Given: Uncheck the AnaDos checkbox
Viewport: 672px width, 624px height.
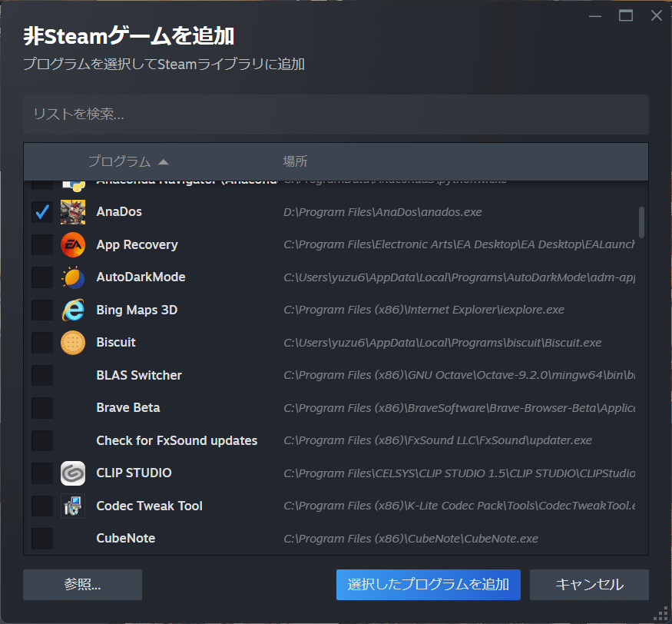Looking at the screenshot, I should pyautogui.click(x=42, y=212).
